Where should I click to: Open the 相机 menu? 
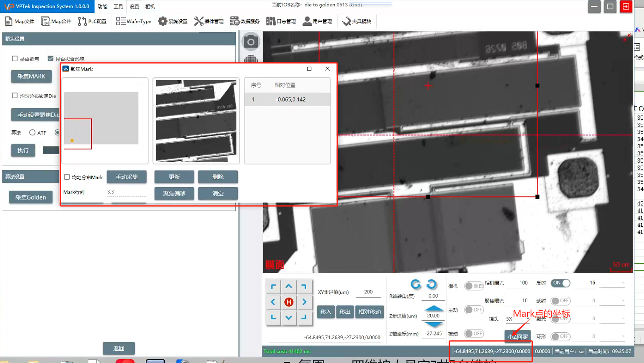coord(150,6)
